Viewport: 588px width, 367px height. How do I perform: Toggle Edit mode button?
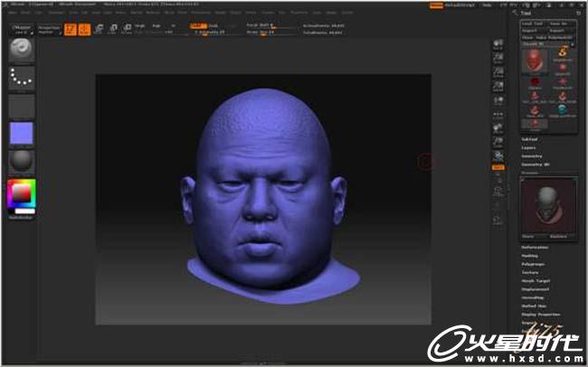pyautogui.click(x=71, y=30)
